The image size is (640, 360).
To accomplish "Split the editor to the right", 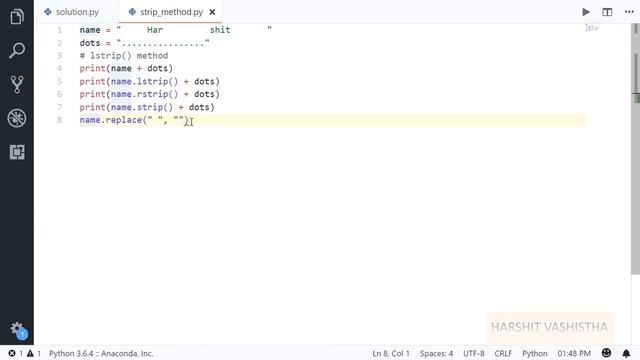I will click(x=607, y=12).
